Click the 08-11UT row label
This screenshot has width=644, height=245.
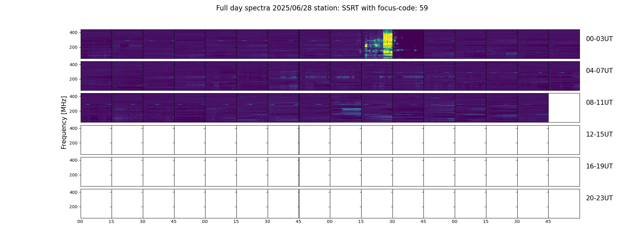599,103
